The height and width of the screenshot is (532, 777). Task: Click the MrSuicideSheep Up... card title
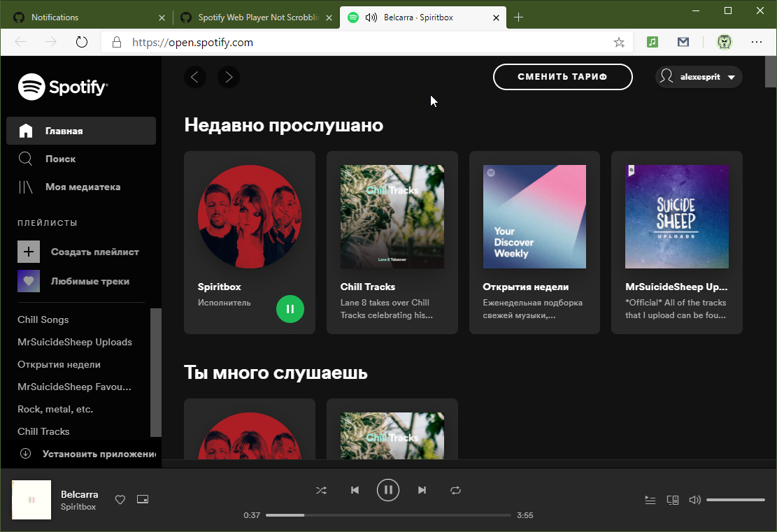pos(676,287)
